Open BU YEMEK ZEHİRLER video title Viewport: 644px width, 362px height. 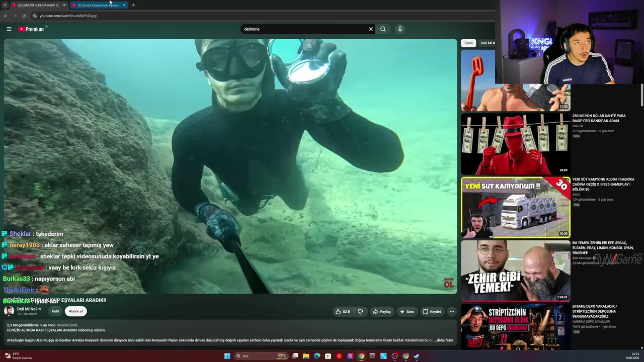[x=603, y=248]
